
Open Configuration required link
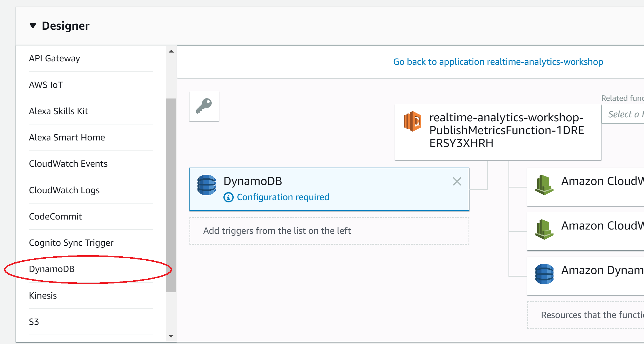pos(283,197)
